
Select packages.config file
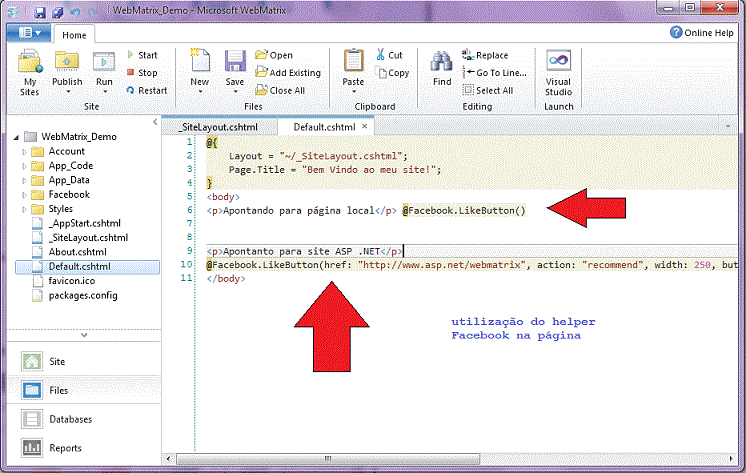click(x=82, y=295)
